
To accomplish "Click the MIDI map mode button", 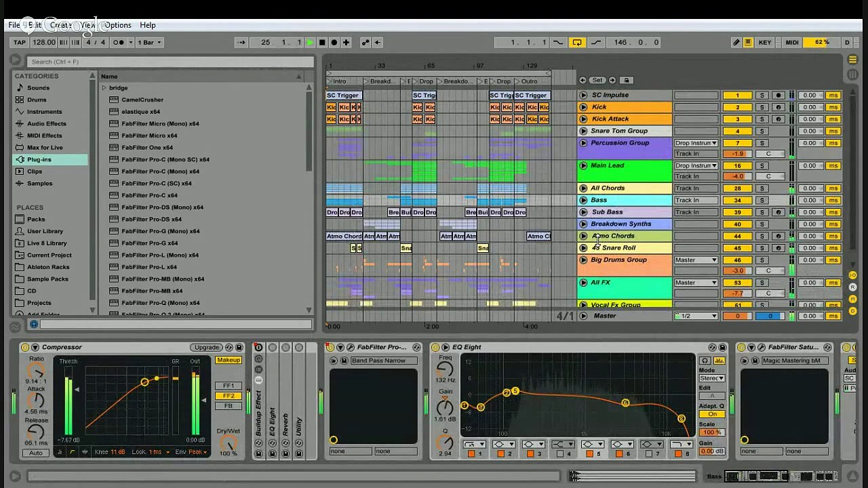I will 791,43.
